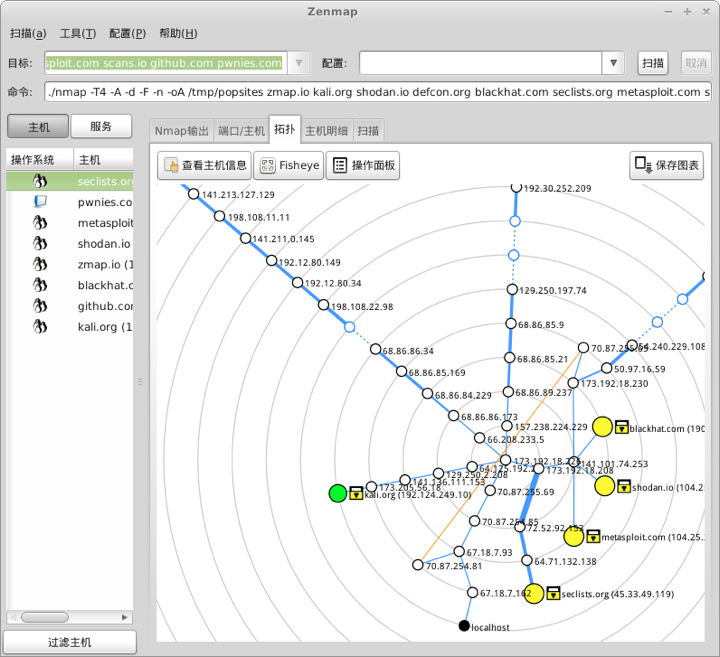720x657 pixels.
Task: Open the 配置 profile dropdown arrow
Action: click(613, 63)
